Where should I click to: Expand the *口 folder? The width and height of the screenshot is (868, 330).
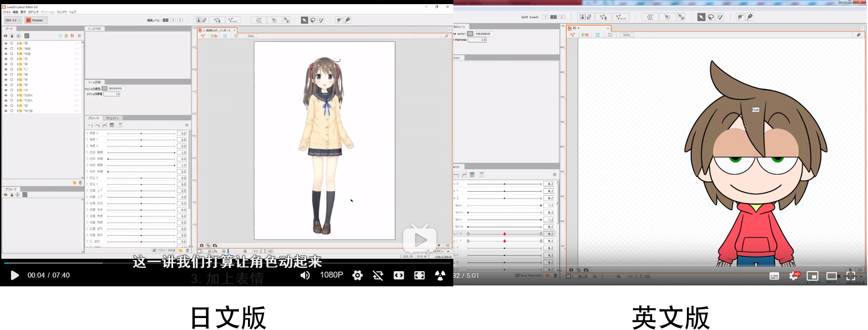pyautogui.click(x=17, y=69)
